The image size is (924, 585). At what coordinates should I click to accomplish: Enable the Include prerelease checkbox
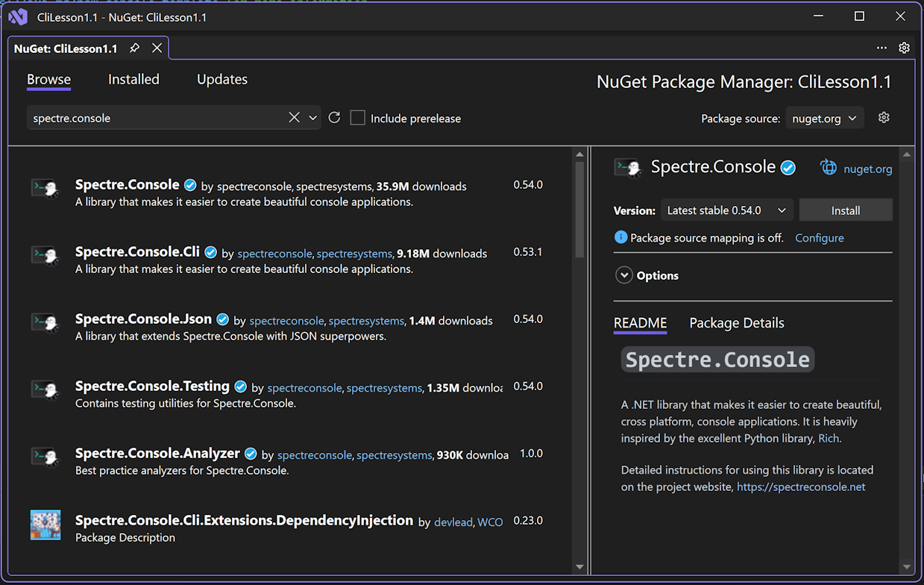357,117
